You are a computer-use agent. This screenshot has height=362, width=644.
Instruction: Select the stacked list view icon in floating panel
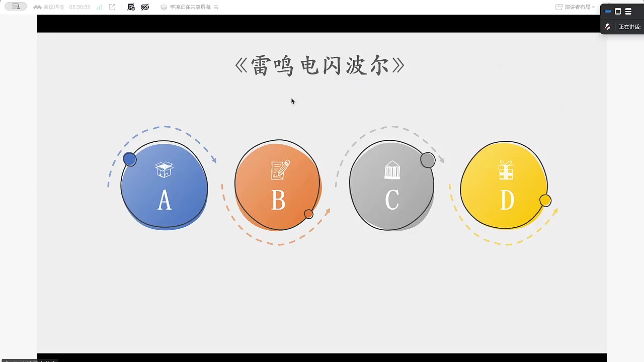(x=628, y=12)
